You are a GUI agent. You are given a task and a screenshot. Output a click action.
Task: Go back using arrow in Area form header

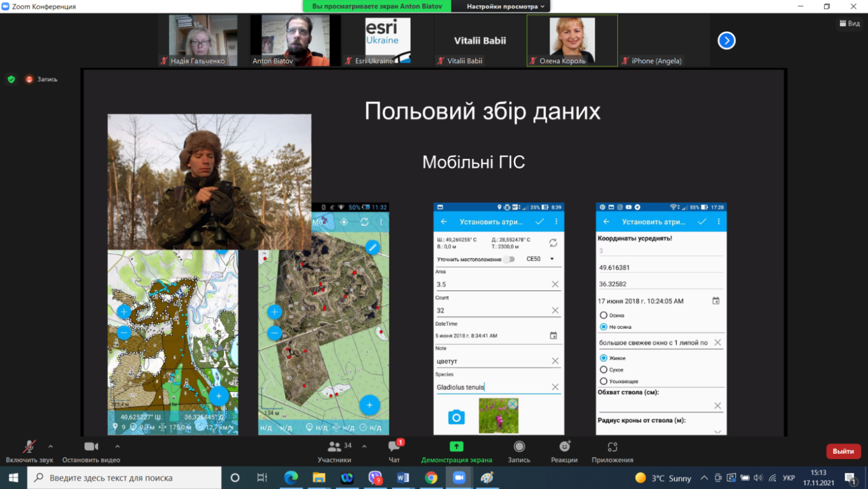click(444, 222)
